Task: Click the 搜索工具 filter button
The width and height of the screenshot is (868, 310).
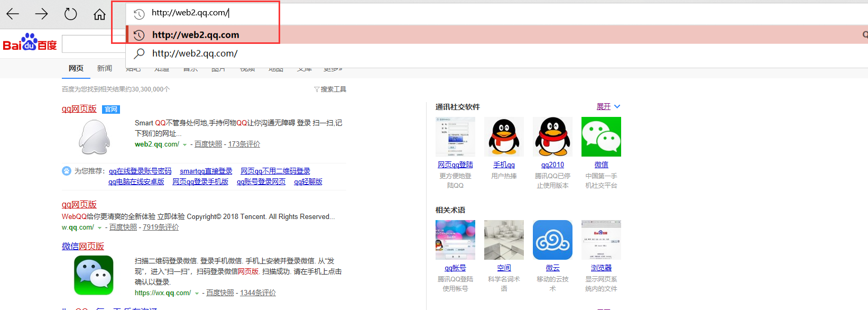Action: 330,89
